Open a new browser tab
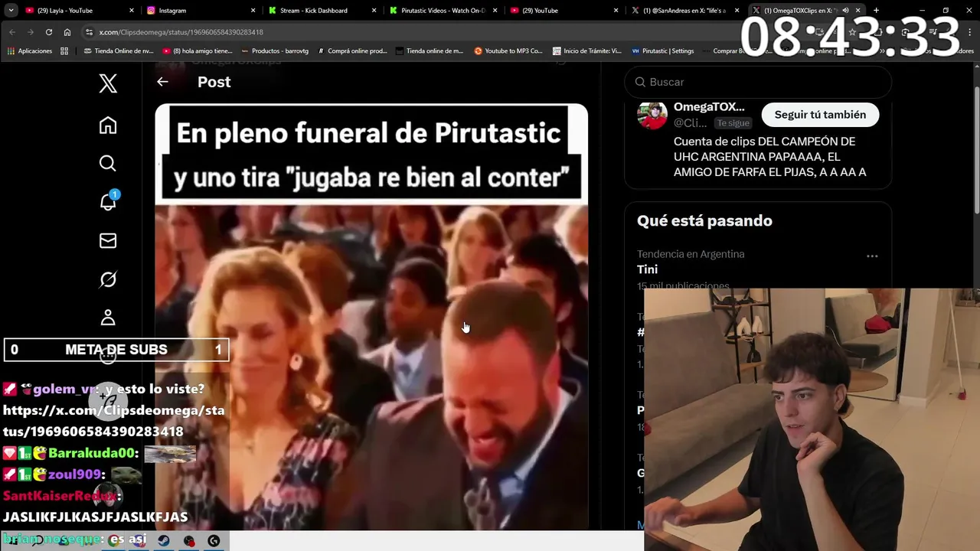The width and height of the screenshot is (980, 551). tap(876, 11)
